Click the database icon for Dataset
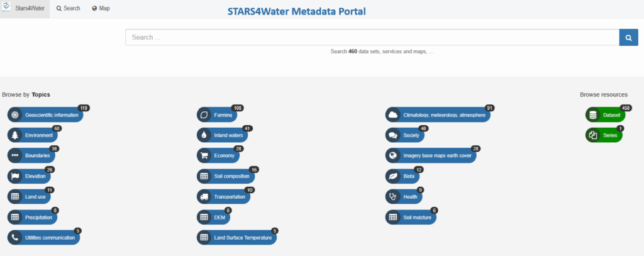 click(592, 115)
